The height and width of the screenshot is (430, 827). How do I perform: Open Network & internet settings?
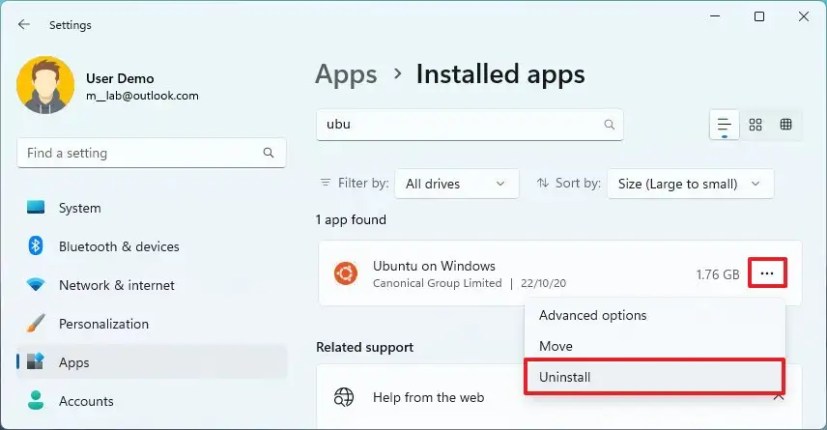[x=116, y=285]
